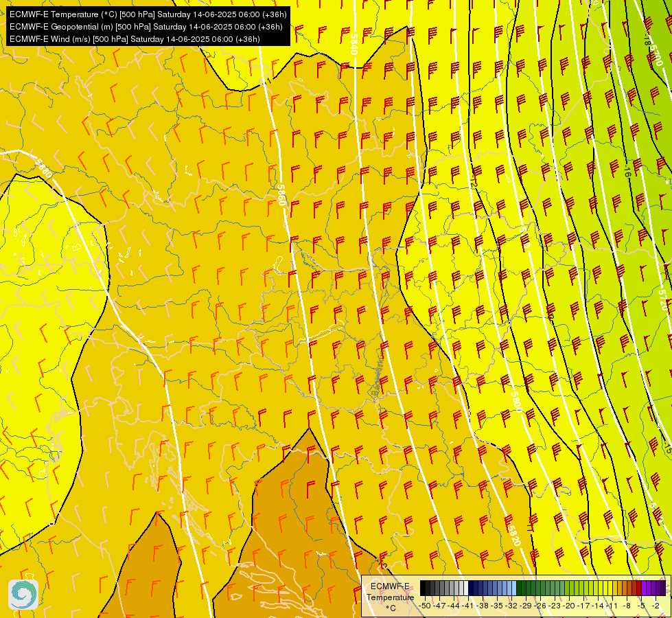Viewport: 672px width, 618px height.
Task: Select the ECMWF-E Wind 500 hPa title line
Action: point(135,39)
